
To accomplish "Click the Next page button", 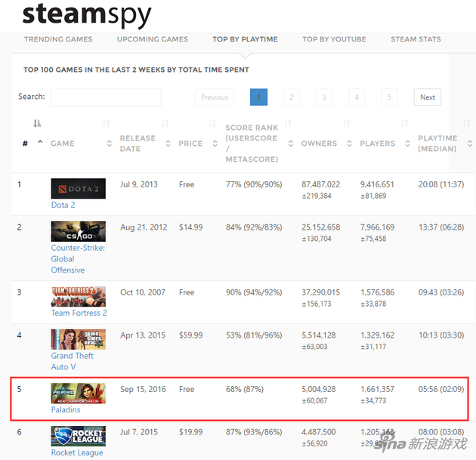I will tap(428, 97).
